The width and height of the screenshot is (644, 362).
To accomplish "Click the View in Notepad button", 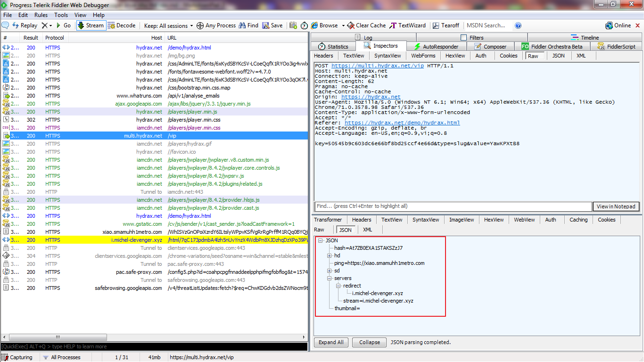I will click(x=617, y=206).
